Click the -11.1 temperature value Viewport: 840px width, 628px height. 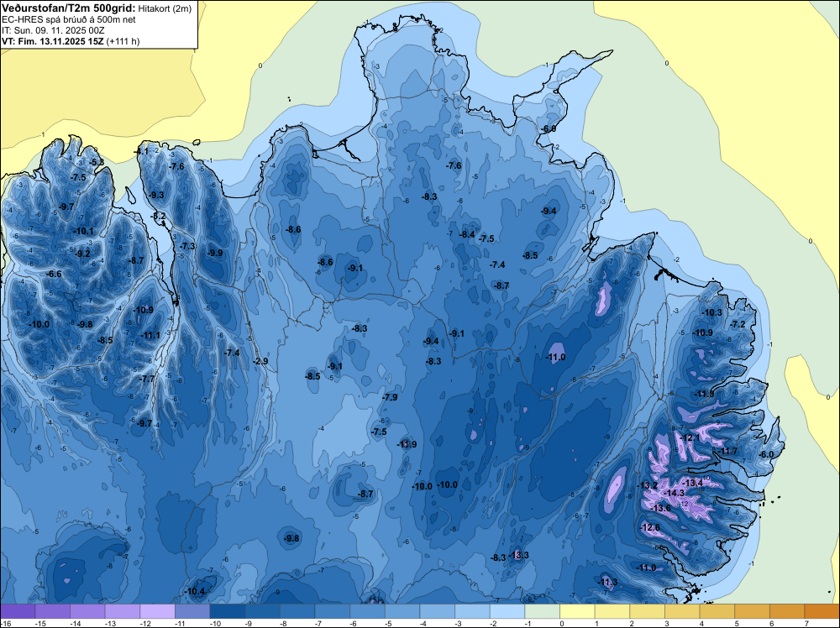(150, 335)
